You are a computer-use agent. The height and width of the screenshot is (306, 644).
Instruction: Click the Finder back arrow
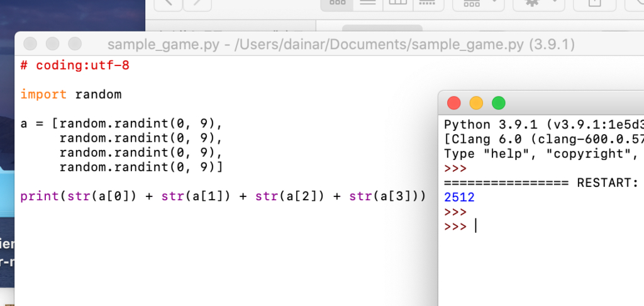click(x=168, y=3)
